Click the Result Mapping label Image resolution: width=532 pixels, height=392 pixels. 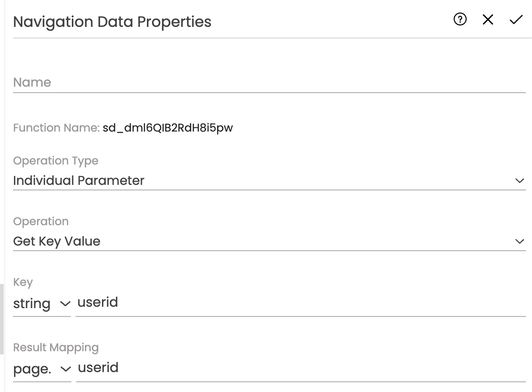click(56, 347)
